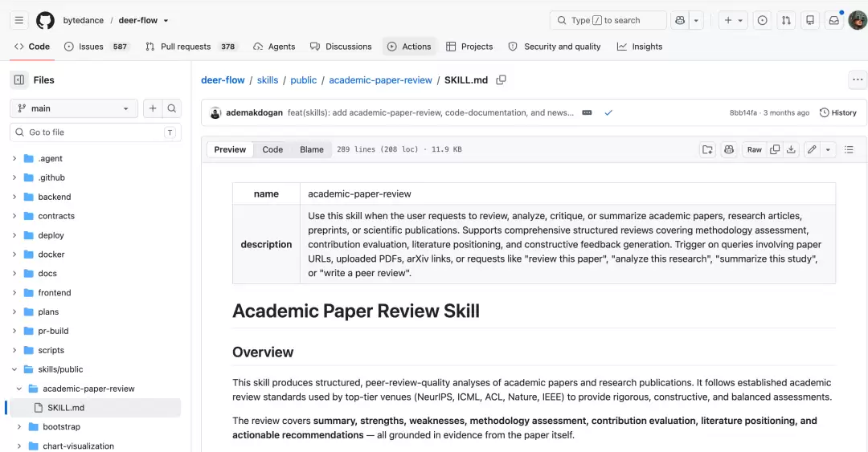Add file with plus button in sidebar

click(153, 108)
